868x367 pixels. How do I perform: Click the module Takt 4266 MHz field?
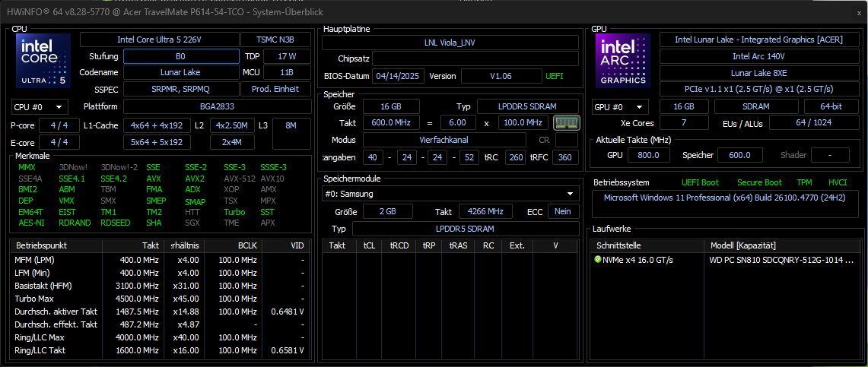coord(485,211)
